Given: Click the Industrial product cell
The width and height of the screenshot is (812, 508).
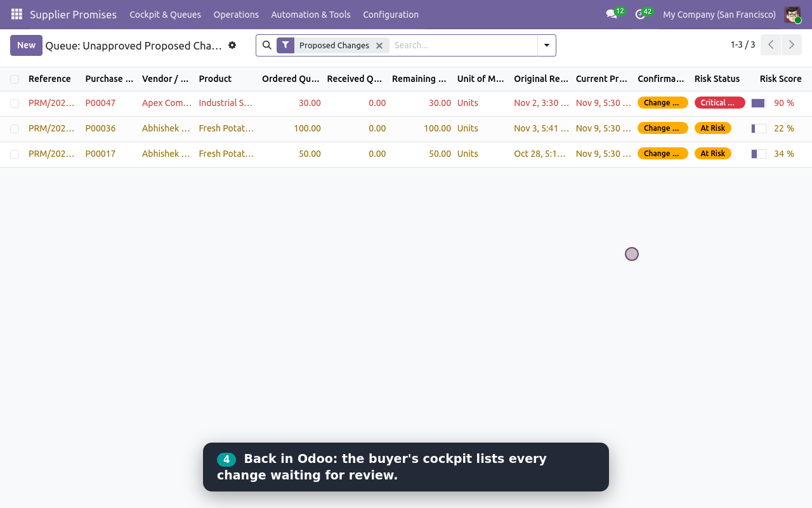Looking at the screenshot, I should (226, 103).
